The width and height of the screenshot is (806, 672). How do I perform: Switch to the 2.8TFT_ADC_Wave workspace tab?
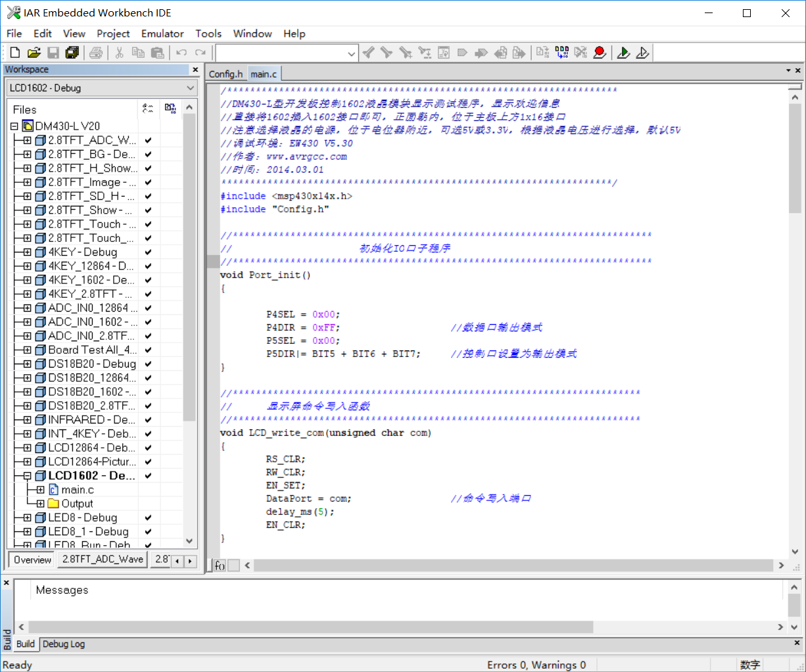103,560
